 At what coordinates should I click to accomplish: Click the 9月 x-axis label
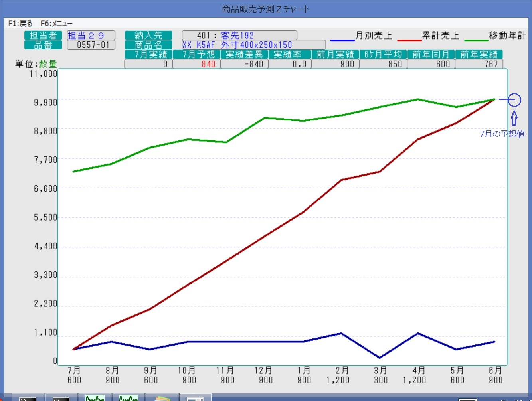[151, 371]
